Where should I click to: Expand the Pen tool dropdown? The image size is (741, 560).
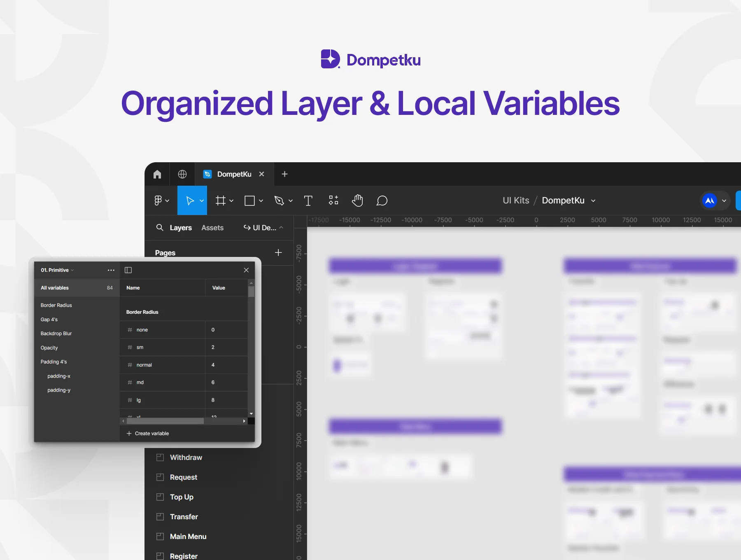tap(291, 201)
